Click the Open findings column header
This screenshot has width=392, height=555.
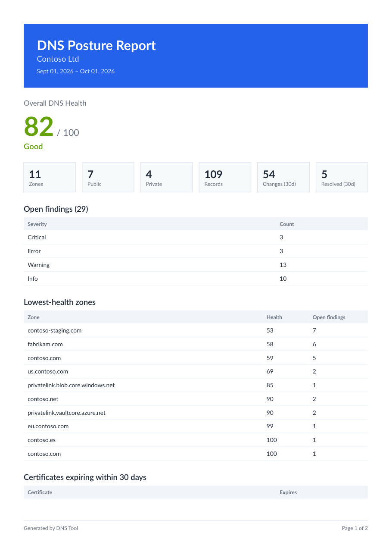329,317
